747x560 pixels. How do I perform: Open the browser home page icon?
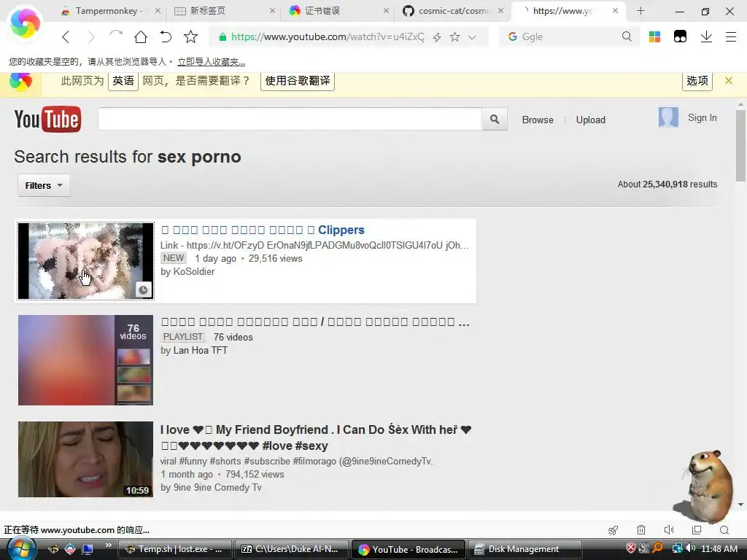[141, 36]
